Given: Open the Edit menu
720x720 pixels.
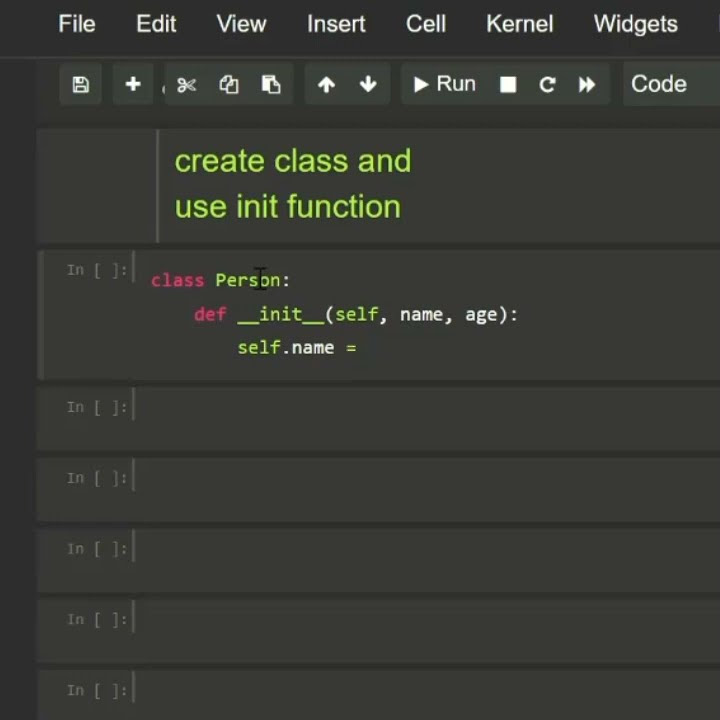Looking at the screenshot, I should tap(156, 24).
